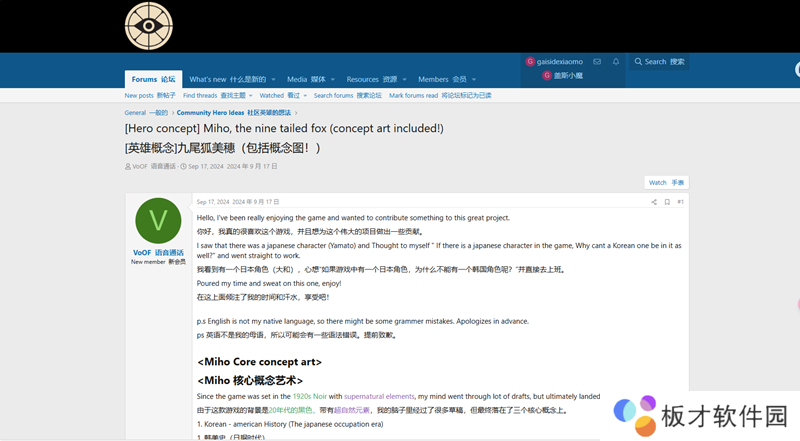Image resolution: width=800 pixels, height=441 pixels.
Task: Expand the What's new dropdown arrow
Action: click(x=275, y=80)
